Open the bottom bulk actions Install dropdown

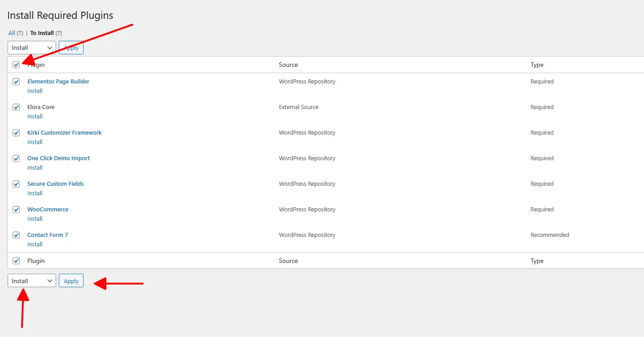pos(31,281)
